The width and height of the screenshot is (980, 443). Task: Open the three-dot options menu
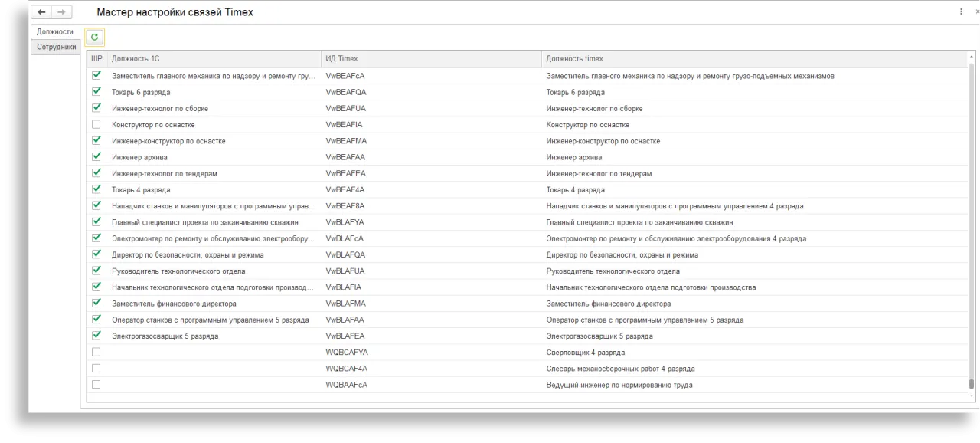pyautogui.click(x=961, y=12)
